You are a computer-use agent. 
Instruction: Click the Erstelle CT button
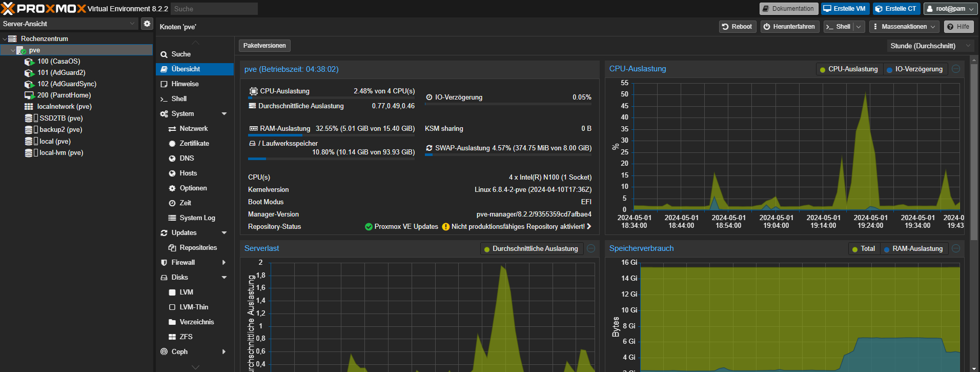896,9
